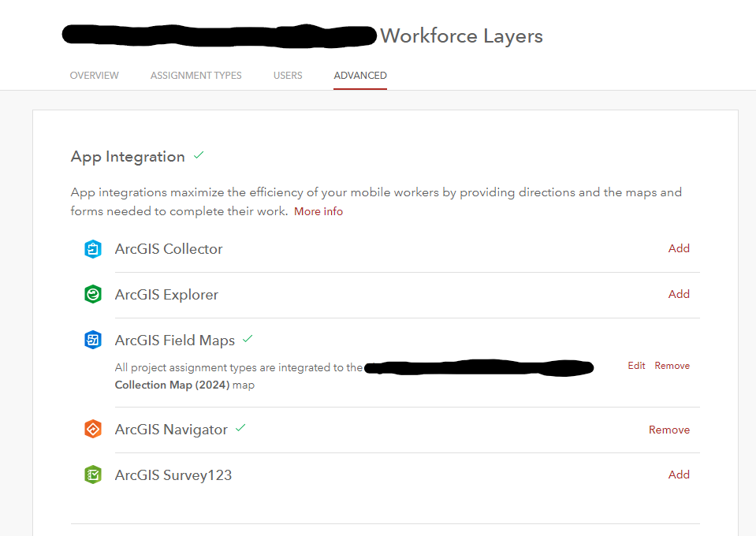
Task: Open the More info link
Action: 318,210
